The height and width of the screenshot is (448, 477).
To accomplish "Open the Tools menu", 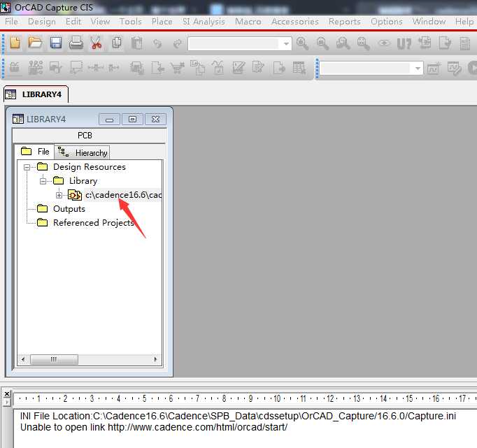I will coord(131,22).
